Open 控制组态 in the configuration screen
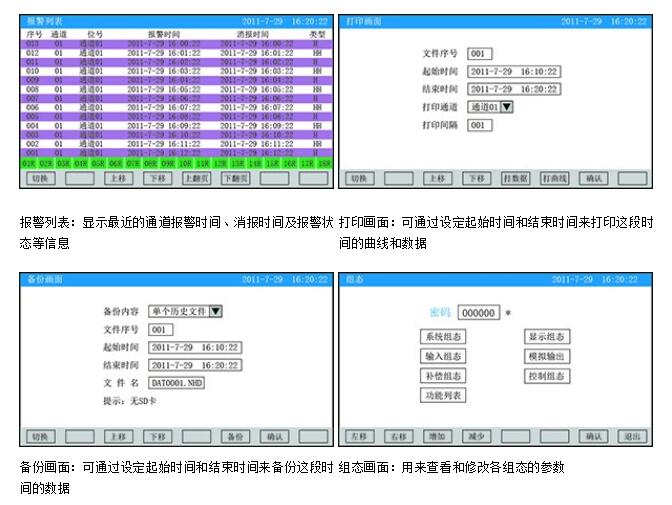The width and height of the screenshot is (672, 505). 547,376
